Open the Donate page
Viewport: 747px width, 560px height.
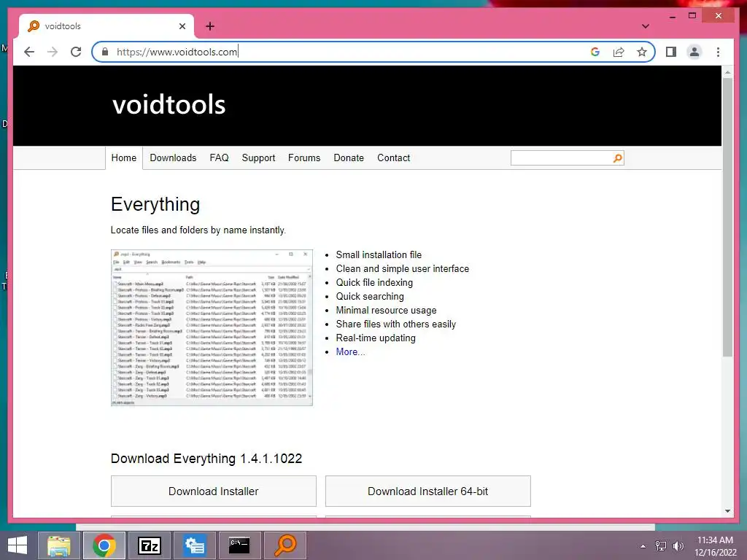coord(349,157)
